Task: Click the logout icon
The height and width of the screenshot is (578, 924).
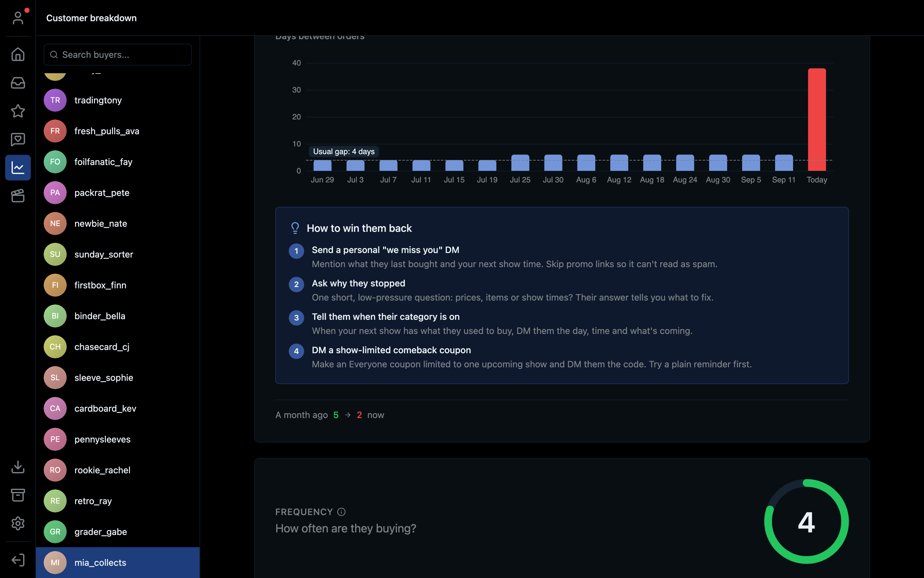Action: 18,560
